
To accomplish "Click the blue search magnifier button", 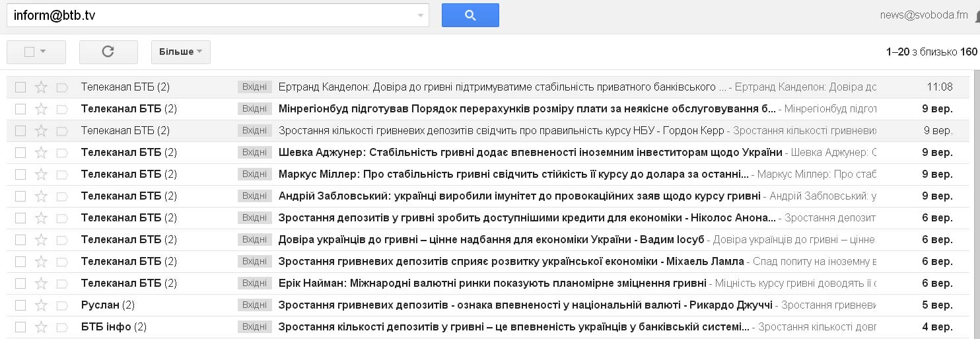I will [x=470, y=15].
